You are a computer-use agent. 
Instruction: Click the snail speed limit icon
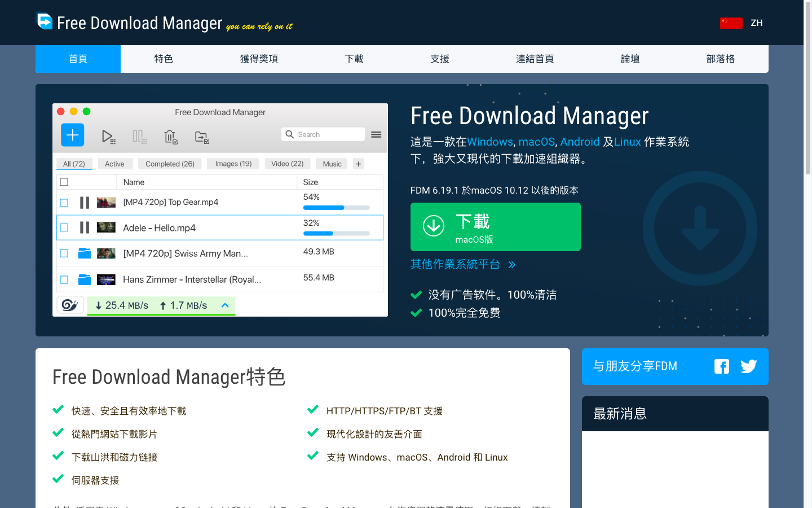[70, 305]
